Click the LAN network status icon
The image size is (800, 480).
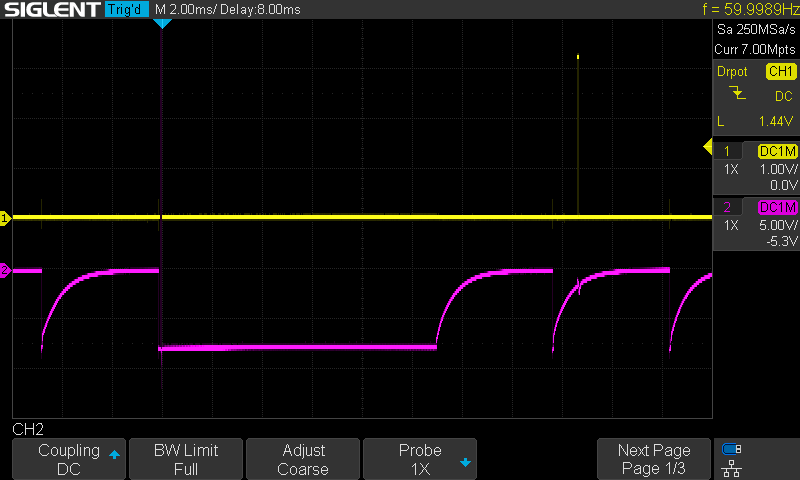click(732, 468)
